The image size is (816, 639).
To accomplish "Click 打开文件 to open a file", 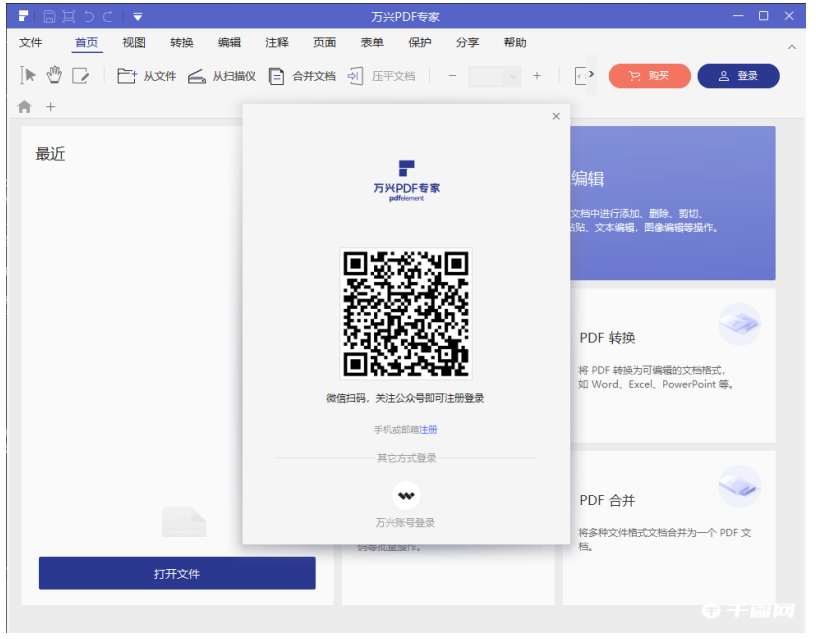I will pyautogui.click(x=176, y=573).
